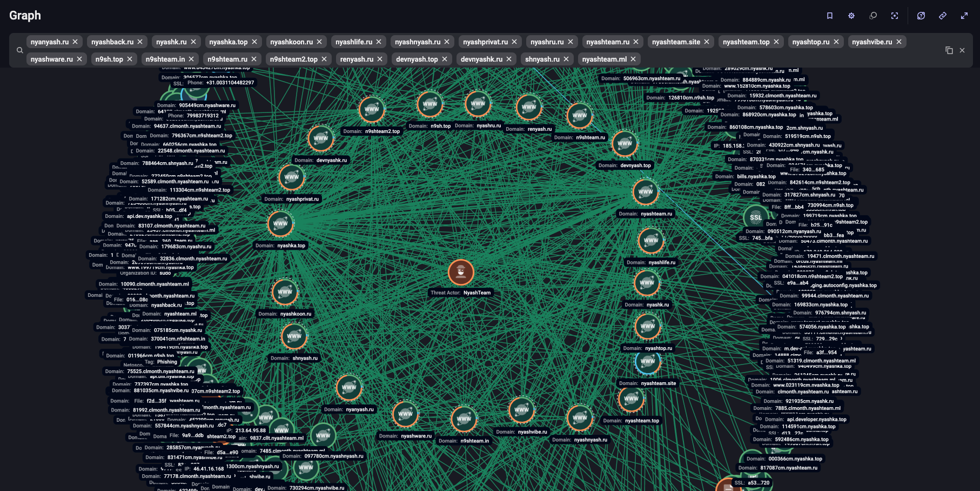Screen dimensions: 980x491
Task: Click the search magnifier icon
Action: pyautogui.click(x=20, y=50)
